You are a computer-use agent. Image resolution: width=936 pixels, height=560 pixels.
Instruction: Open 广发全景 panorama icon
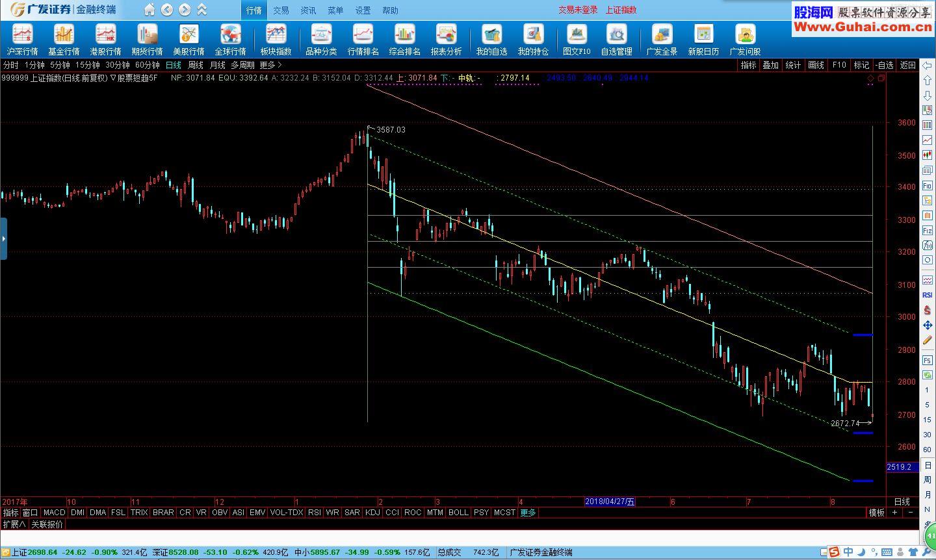[662, 40]
